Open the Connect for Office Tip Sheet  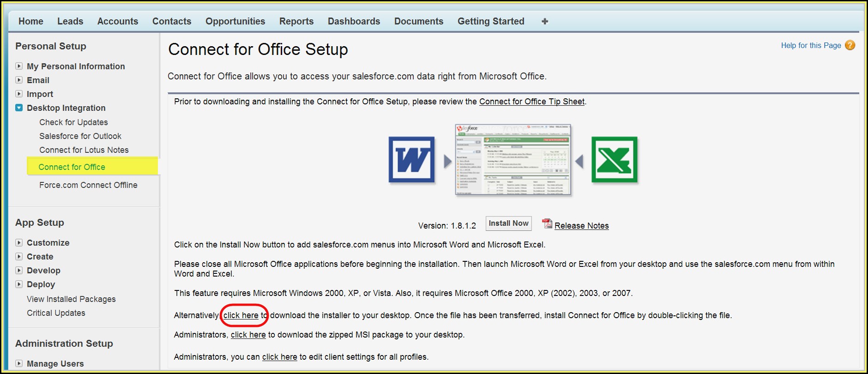532,102
